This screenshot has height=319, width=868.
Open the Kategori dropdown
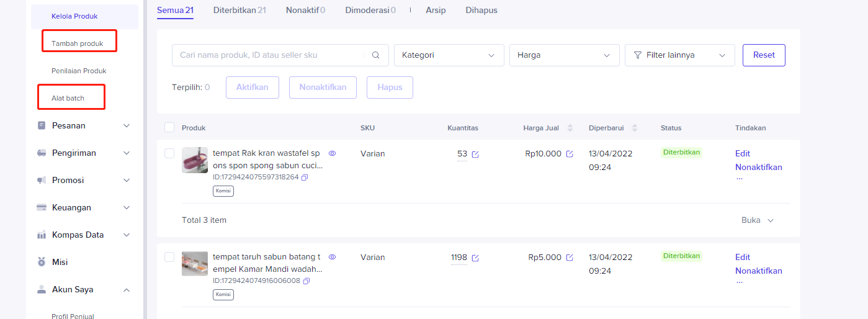(449, 55)
